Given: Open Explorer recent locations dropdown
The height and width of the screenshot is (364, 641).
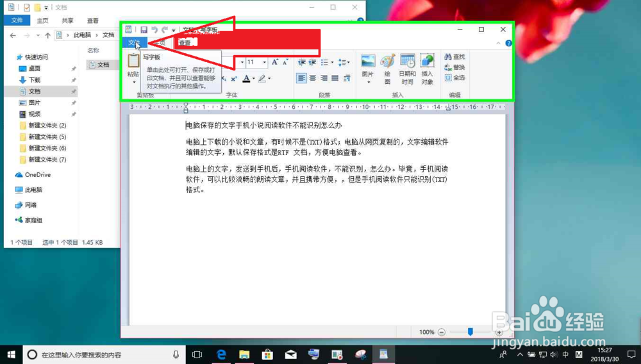Looking at the screenshot, I should tap(38, 35).
